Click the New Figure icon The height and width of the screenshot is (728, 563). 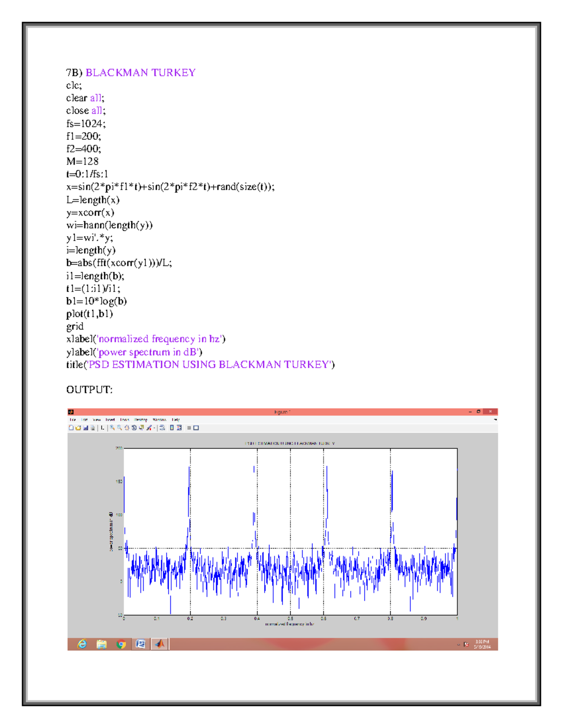[x=71, y=428]
